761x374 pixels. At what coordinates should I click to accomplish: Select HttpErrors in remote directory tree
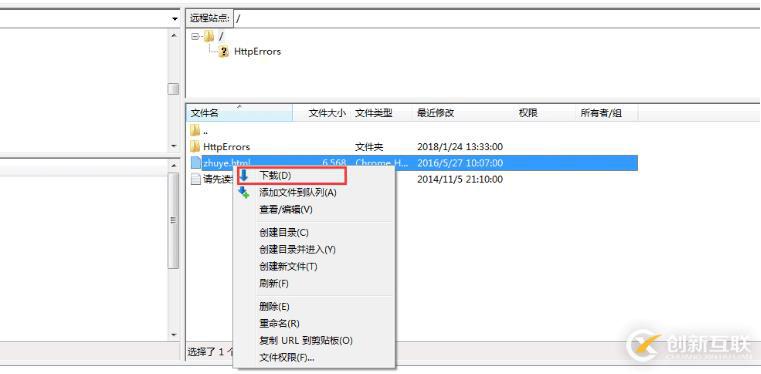point(257,51)
